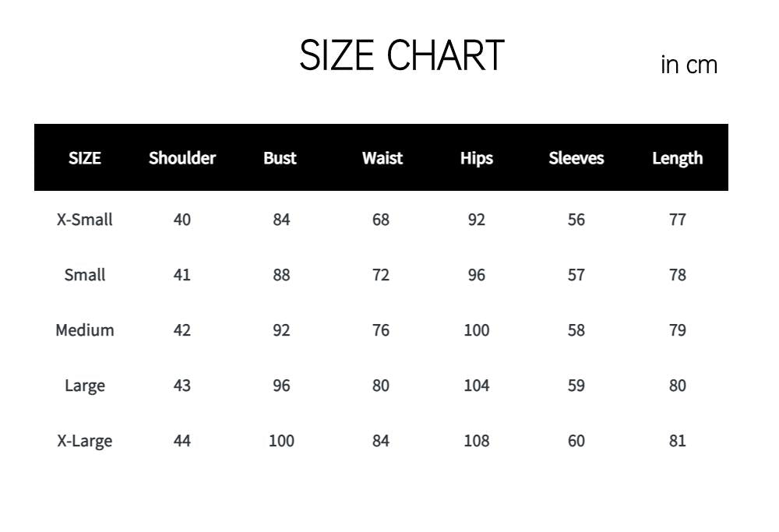Click the X-Large length value 81

coord(678,441)
